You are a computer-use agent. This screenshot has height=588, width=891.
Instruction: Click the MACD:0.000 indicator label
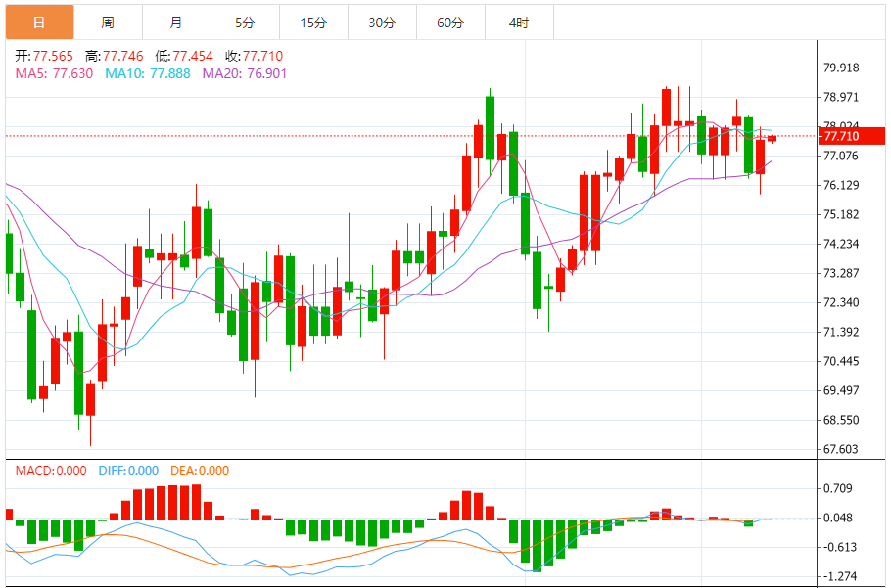(x=51, y=471)
